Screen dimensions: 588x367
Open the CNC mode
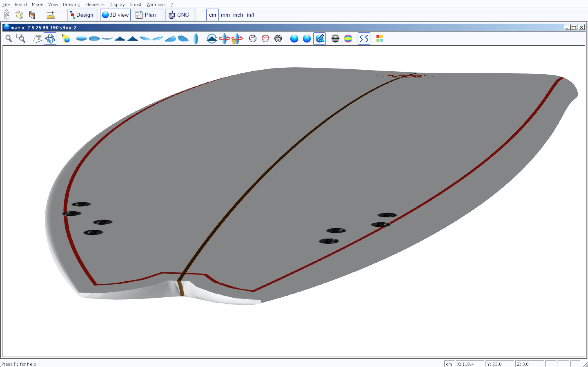[180, 15]
